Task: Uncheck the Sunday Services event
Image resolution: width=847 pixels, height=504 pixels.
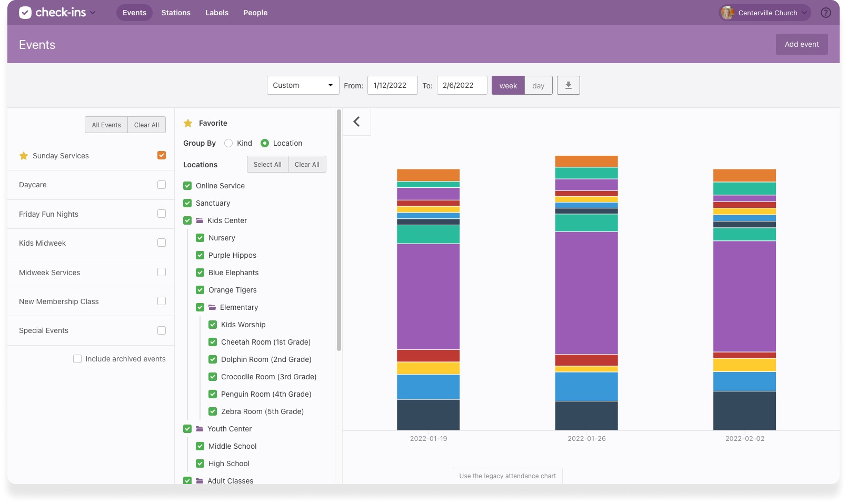Action: tap(161, 155)
